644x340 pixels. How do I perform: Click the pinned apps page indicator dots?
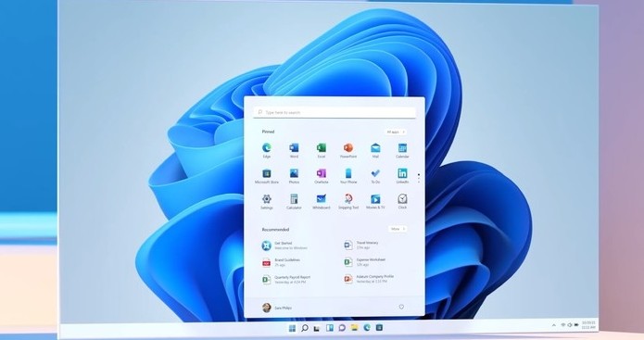(x=419, y=178)
